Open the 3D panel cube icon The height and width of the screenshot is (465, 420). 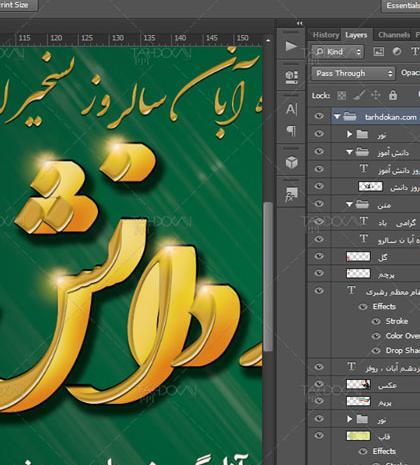pyautogui.click(x=291, y=162)
